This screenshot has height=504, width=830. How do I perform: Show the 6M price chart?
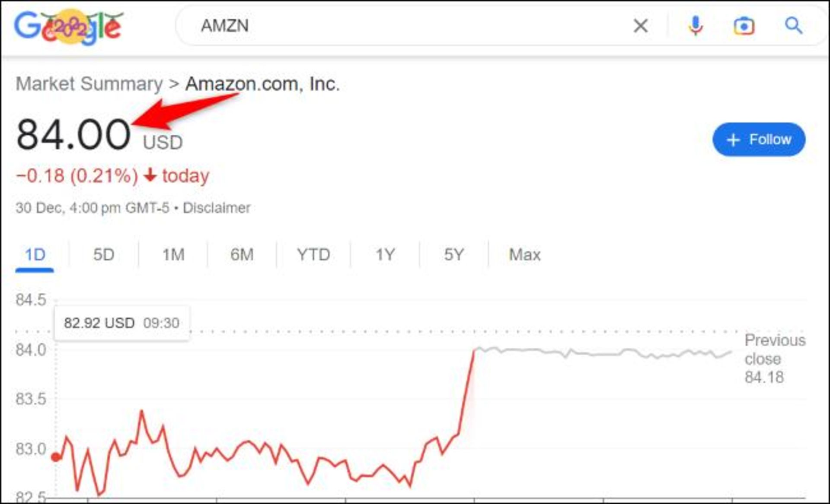click(242, 255)
